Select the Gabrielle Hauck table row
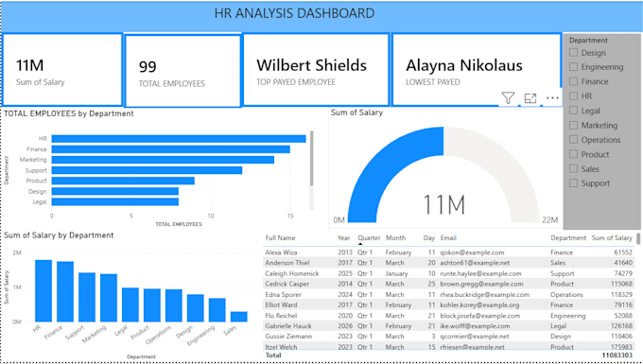Image resolution: width=643 pixels, height=364 pixels. pos(448,326)
